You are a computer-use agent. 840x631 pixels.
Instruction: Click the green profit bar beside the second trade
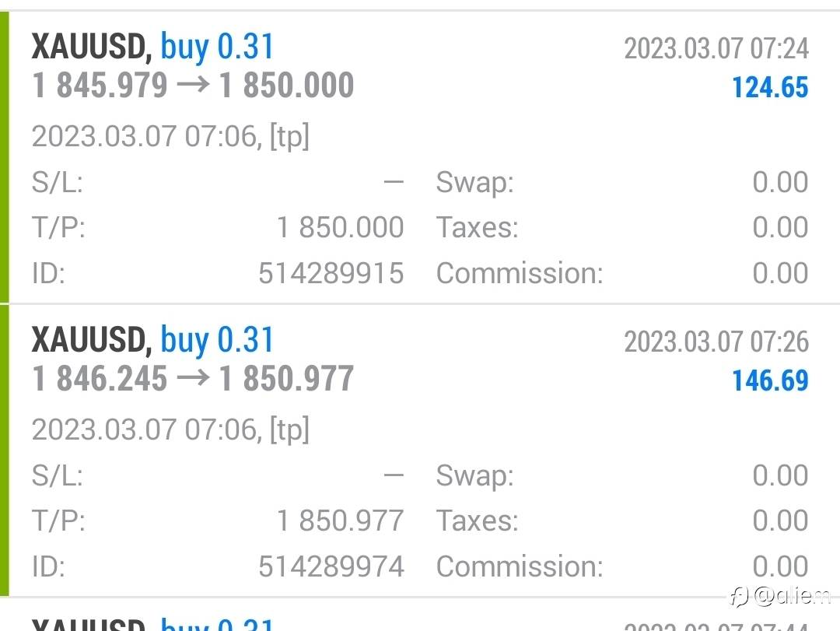tap(5, 451)
